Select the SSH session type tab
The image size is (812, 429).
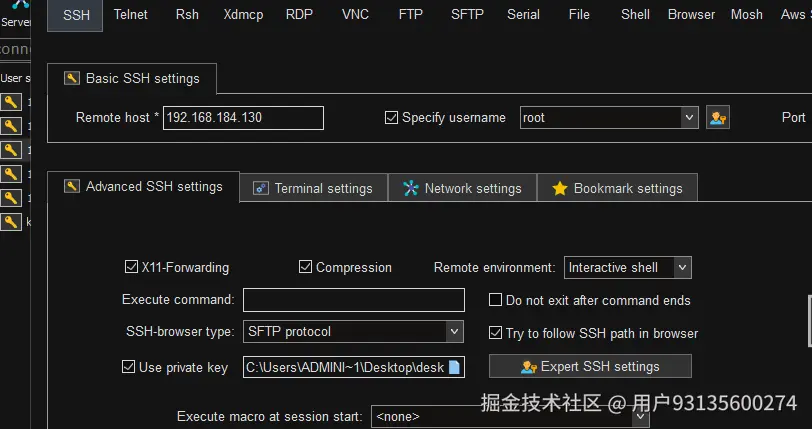click(75, 15)
